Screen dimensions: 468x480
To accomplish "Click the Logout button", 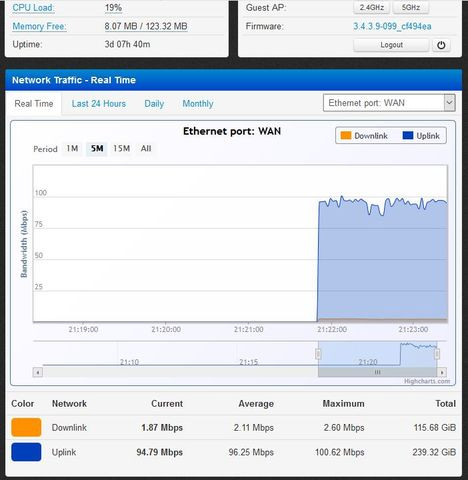I will click(391, 45).
